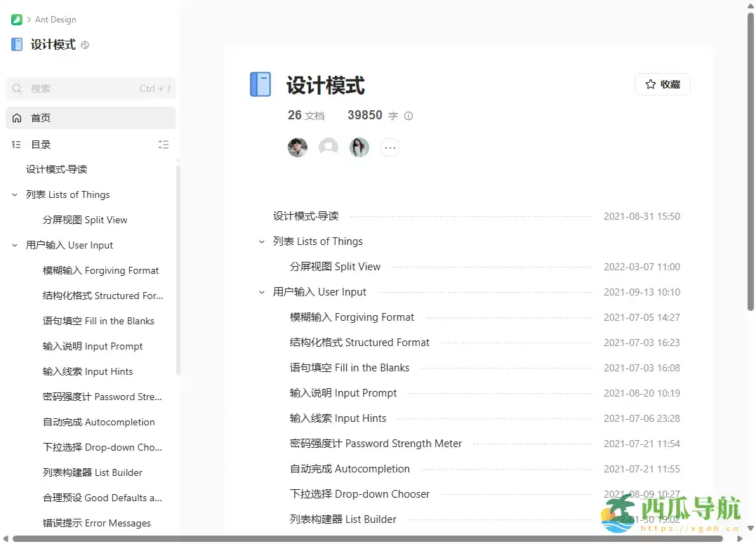
Task: Click the book icon next to the page title 设计模式
Action: (260, 84)
